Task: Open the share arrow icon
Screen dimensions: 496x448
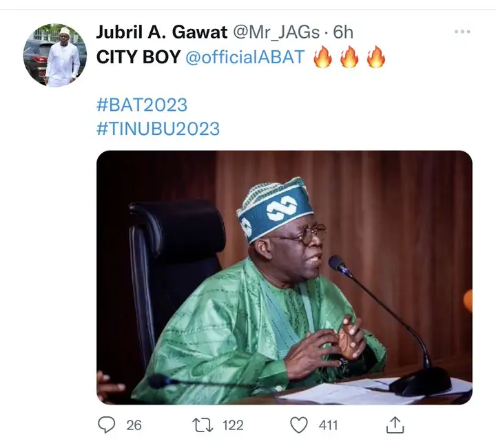Action: (395, 425)
